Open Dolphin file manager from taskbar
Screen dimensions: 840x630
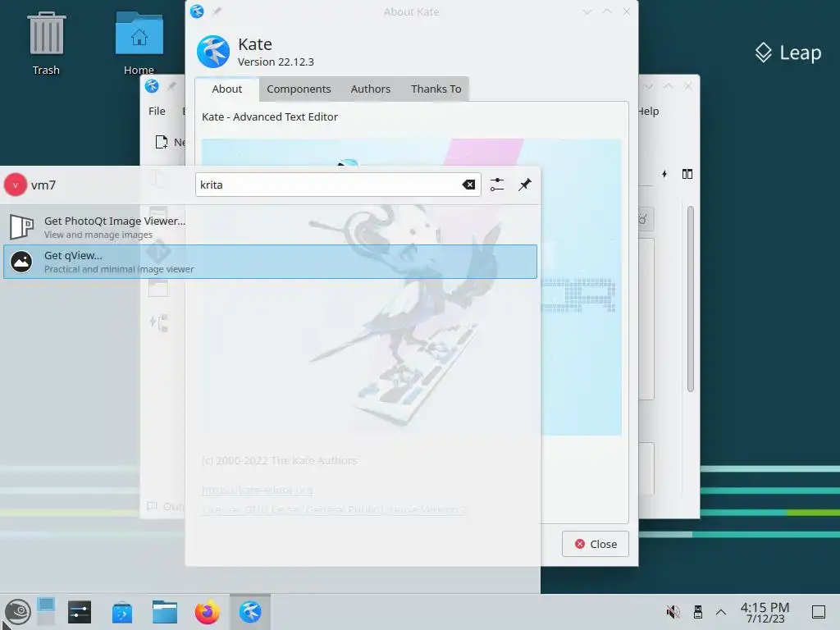coord(164,612)
